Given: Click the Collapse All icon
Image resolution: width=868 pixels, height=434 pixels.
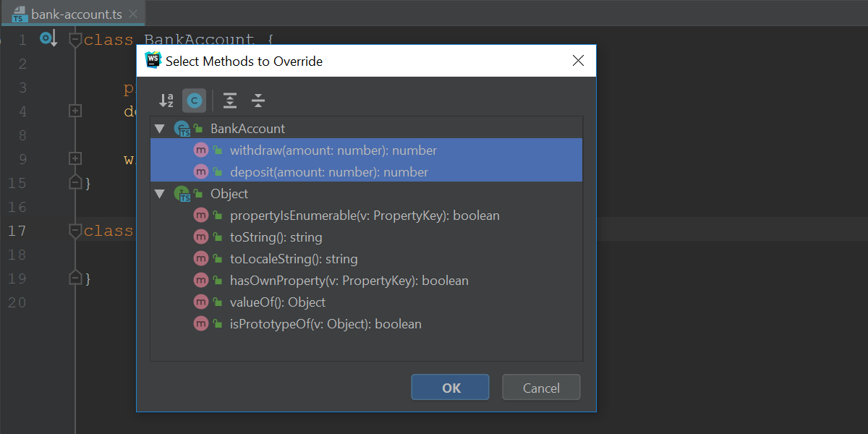Looking at the screenshot, I should click(x=258, y=101).
